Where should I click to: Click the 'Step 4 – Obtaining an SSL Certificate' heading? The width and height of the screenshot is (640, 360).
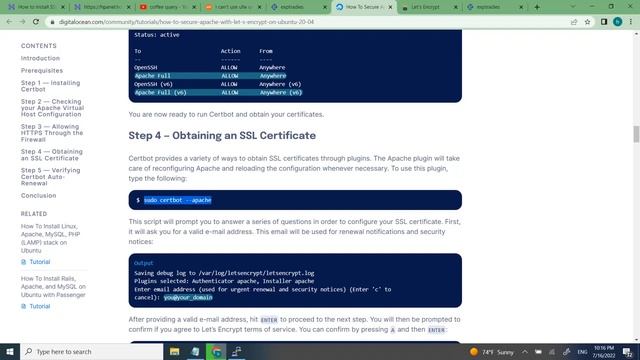point(222,136)
